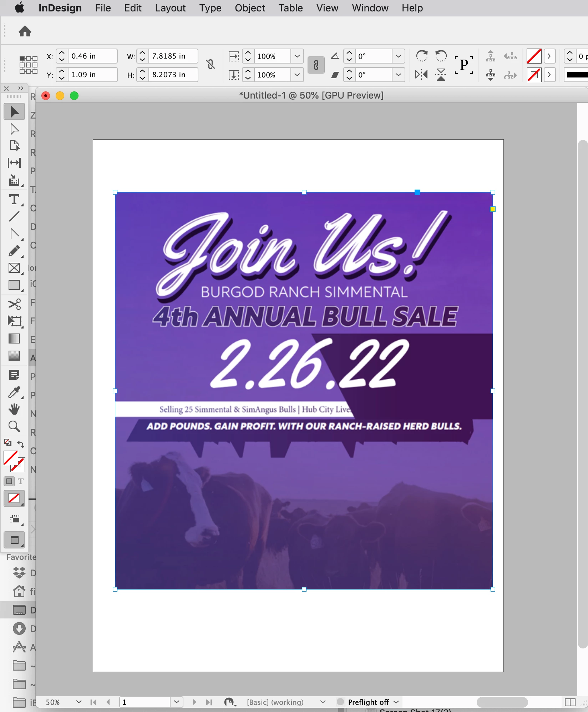This screenshot has height=712, width=588.
Task: Select the Scissors tool
Action: click(14, 304)
